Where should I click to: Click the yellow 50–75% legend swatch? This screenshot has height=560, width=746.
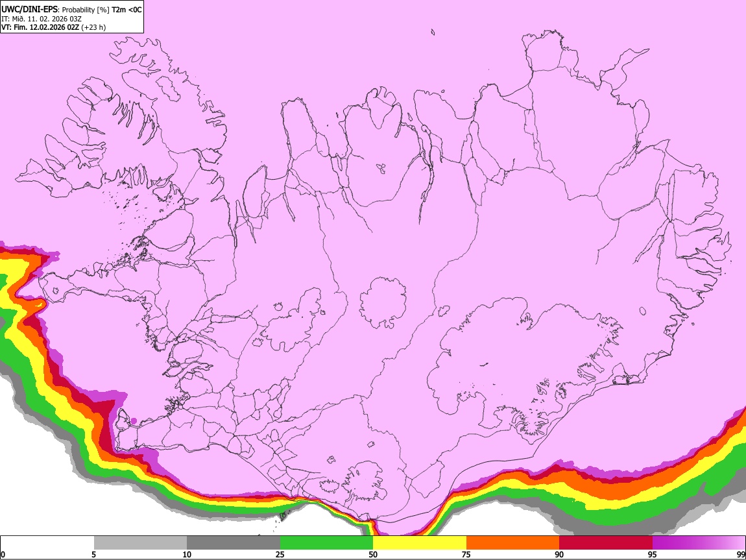point(420,543)
